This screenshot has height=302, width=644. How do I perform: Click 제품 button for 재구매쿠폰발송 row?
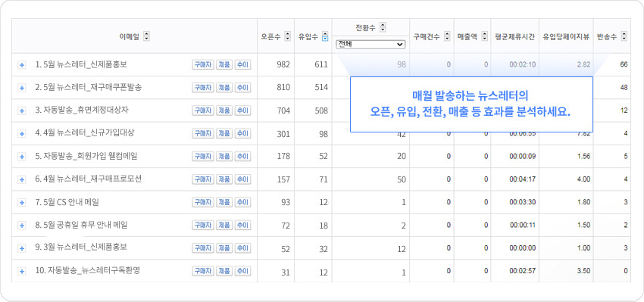[224, 88]
